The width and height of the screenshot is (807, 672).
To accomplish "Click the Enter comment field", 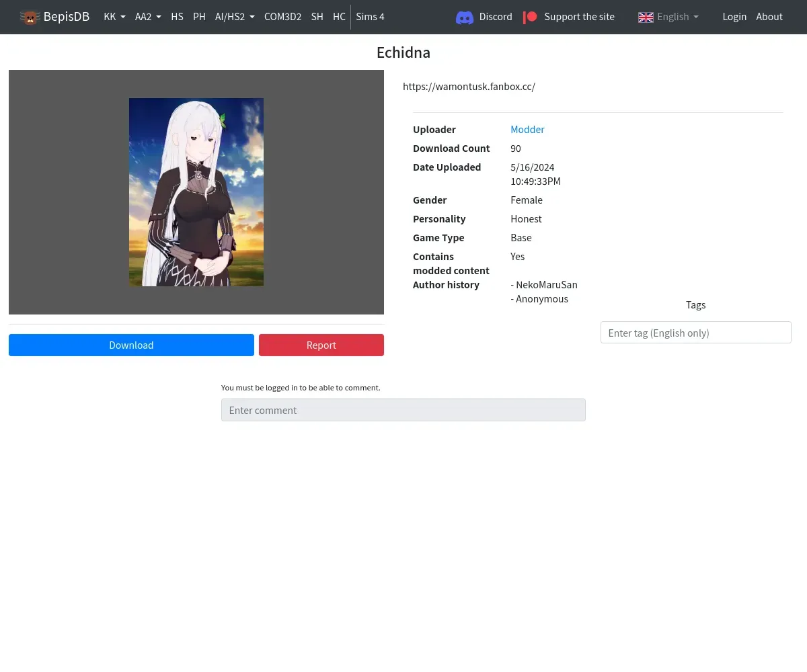I will click(403, 410).
